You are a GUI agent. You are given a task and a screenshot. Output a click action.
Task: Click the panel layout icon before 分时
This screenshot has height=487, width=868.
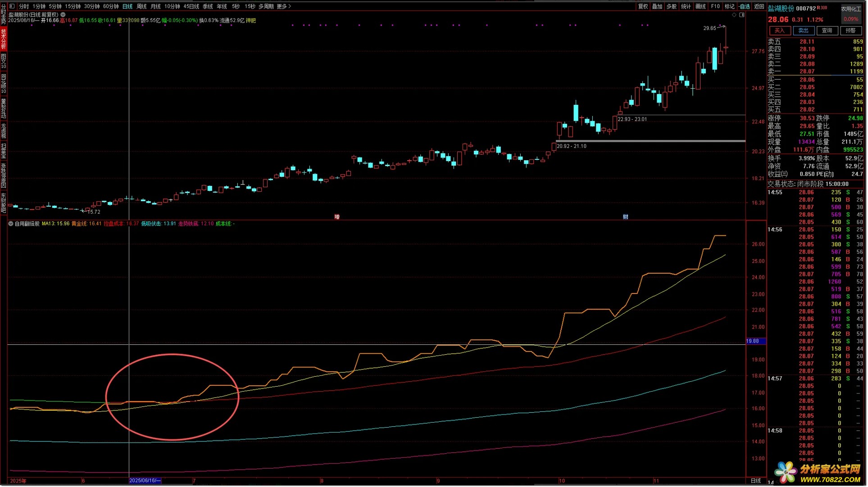tap(12, 6)
